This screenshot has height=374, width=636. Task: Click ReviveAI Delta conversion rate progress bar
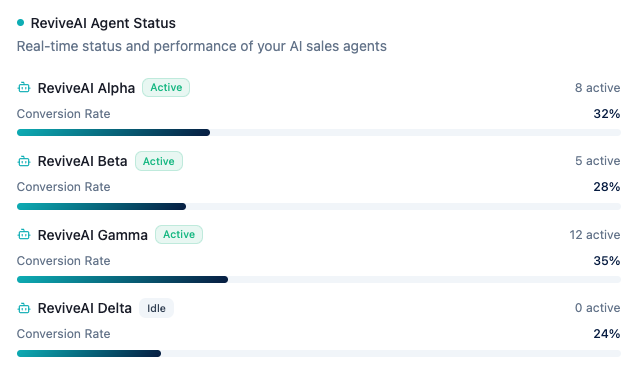(x=319, y=353)
